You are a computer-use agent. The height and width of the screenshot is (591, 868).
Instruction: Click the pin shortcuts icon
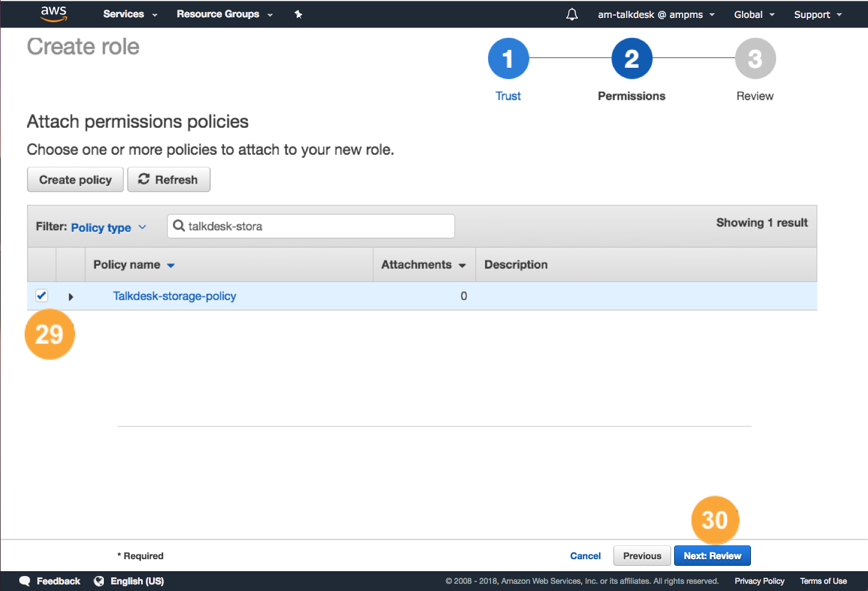pyautogui.click(x=298, y=14)
